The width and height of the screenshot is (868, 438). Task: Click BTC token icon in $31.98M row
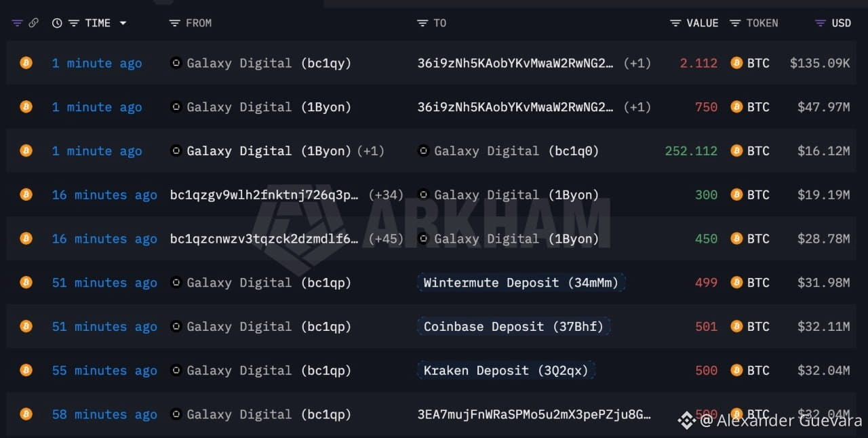(x=736, y=283)
